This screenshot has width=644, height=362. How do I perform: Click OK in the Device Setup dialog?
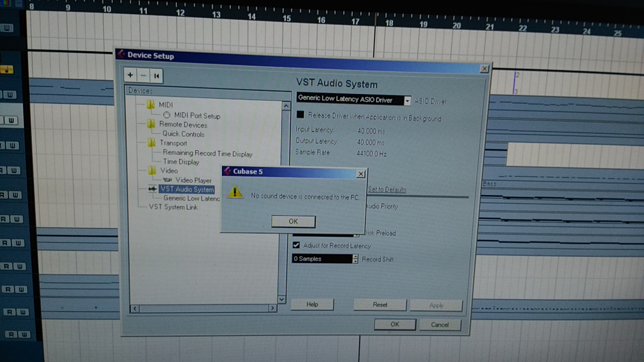tap(395, 324)
